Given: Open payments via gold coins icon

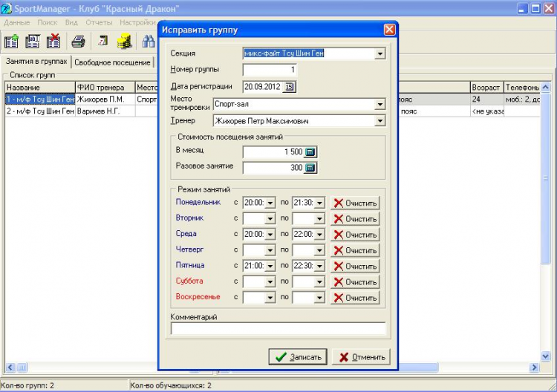Looking at the screenshot, I should (x=124, y=41).
